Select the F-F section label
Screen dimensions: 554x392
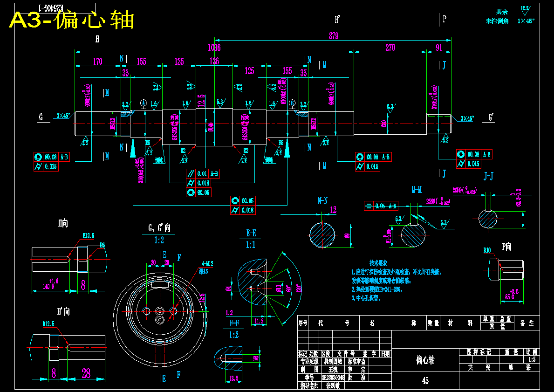234,323
